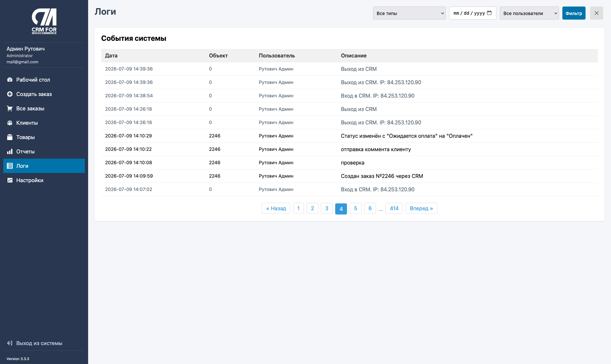The image size is (611, 364).
Task: Go to next page via Вперед »
Action: coord(421,208)
